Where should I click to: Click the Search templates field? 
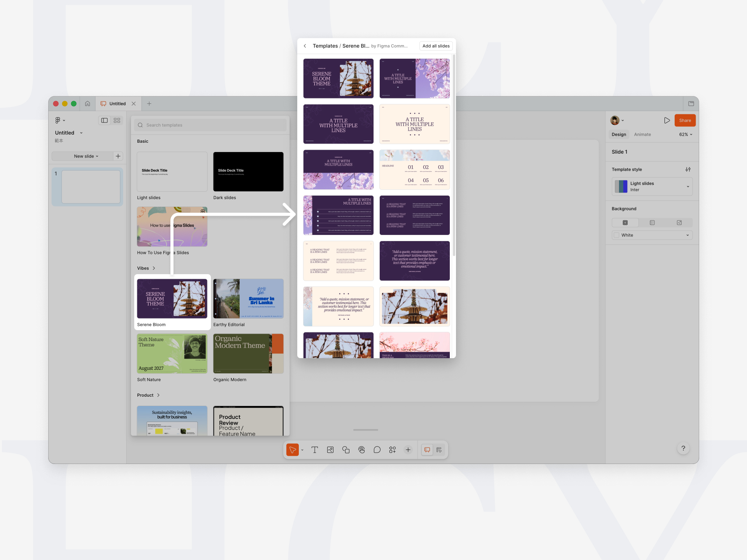[x=210, y=125]
